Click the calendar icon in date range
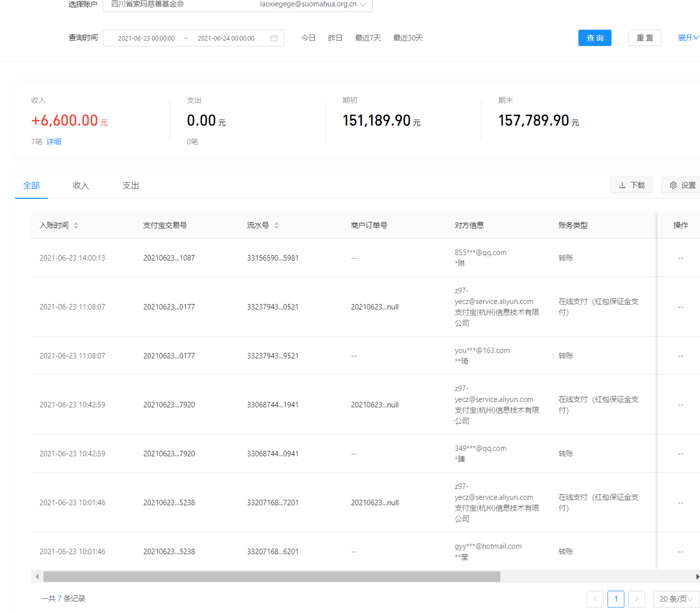700x612 pixels. click(274, 38)
